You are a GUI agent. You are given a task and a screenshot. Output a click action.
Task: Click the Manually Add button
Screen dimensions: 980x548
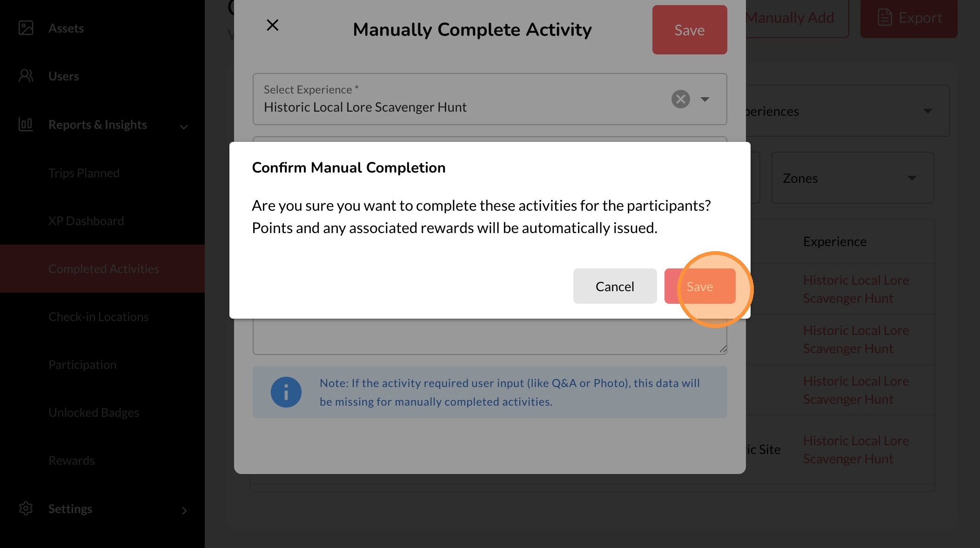click(x=795, y=18)
